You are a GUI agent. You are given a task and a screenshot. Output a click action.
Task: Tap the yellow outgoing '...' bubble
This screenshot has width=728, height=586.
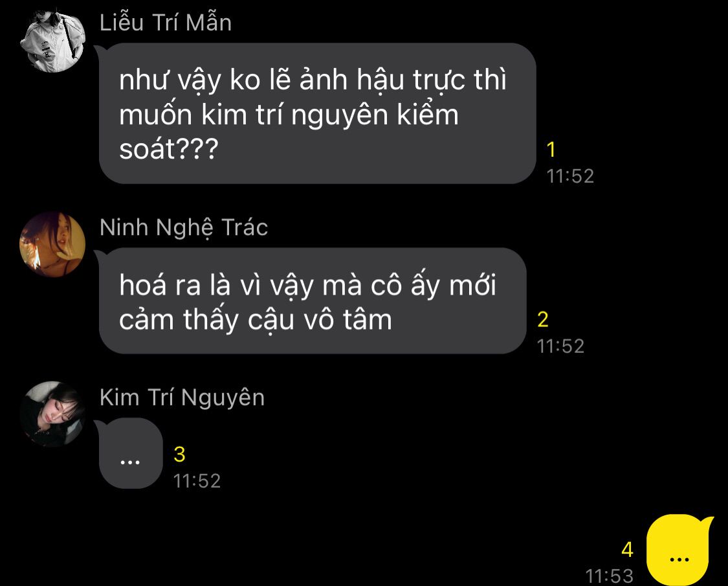679,550
